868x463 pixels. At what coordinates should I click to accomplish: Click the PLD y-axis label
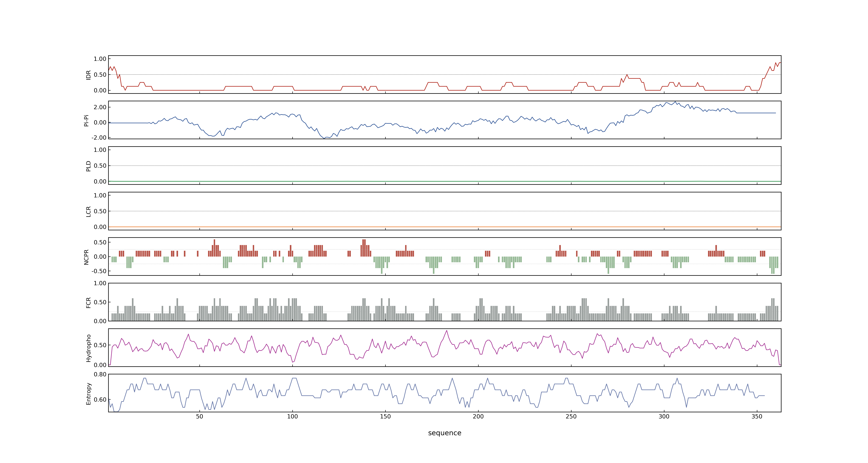tap(88, 166)
